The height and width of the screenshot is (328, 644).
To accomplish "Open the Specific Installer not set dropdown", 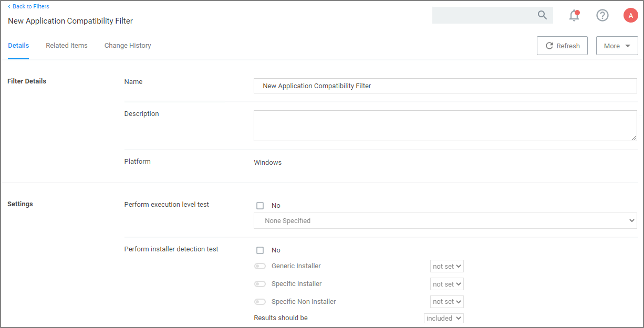I will pyautogui.click(x=447, y=284).
